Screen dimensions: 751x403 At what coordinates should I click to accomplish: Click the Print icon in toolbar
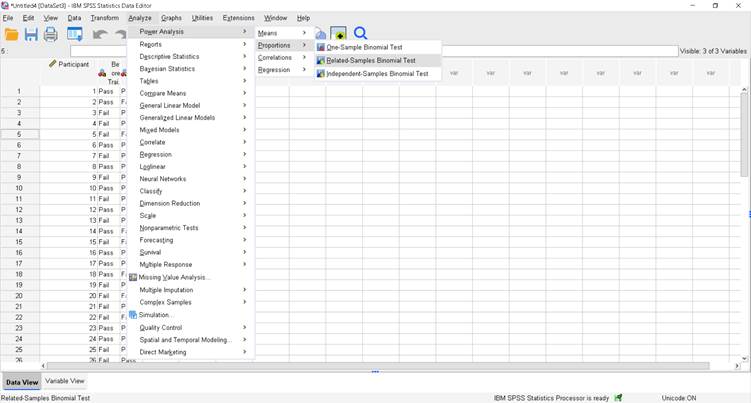[x=50, y=34]
